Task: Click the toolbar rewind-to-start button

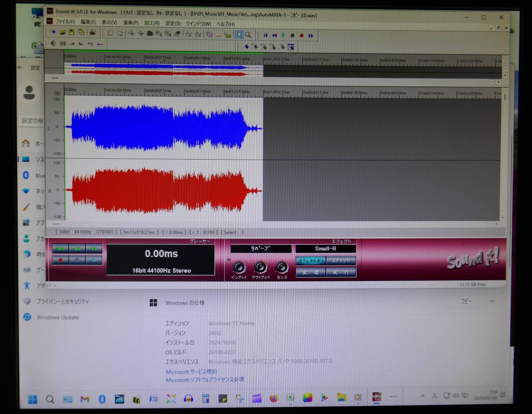Action: [x=266, y=35]
